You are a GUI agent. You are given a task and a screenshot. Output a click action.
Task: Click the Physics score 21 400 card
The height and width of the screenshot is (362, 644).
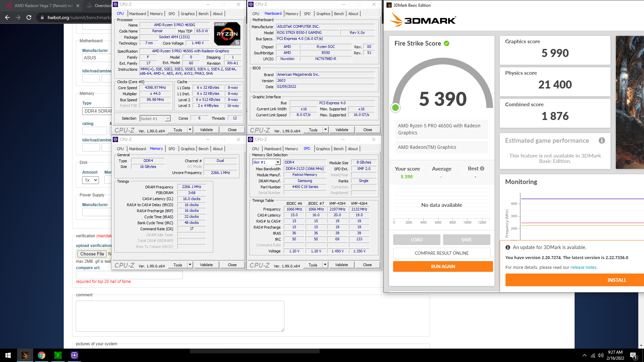[x=555, y=81]
